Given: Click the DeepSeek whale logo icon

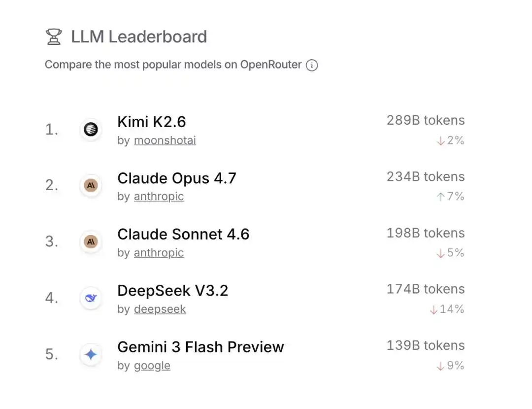Looking at the screenshot, I should tap(91, 298).
